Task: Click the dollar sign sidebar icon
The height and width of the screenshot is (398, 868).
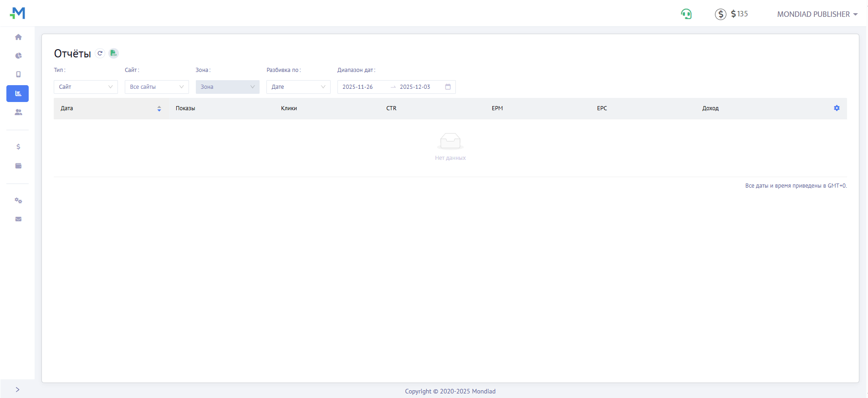Action: pos(18,147)
